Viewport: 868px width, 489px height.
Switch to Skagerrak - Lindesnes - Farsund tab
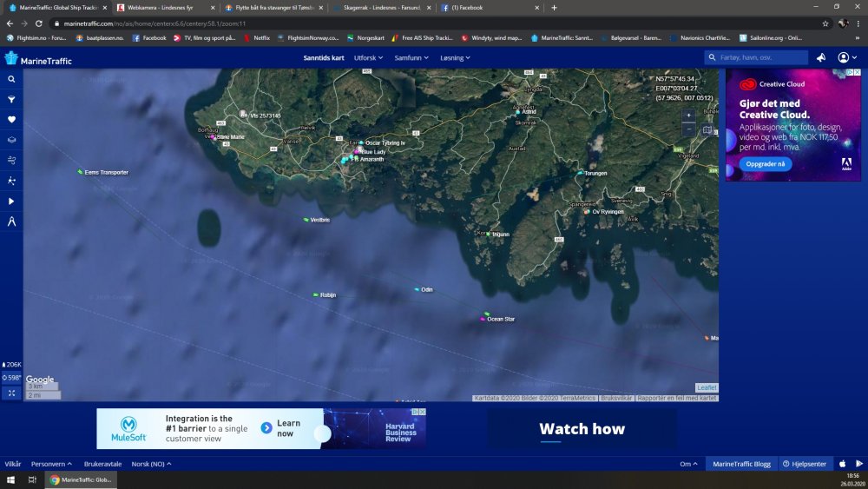pyautogui.click(x=381, y=8)
